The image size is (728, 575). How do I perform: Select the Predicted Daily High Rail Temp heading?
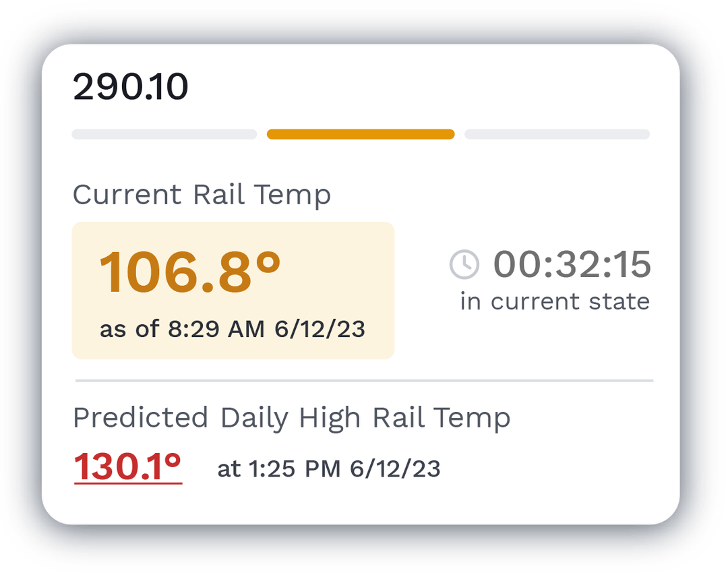point(291,417)
